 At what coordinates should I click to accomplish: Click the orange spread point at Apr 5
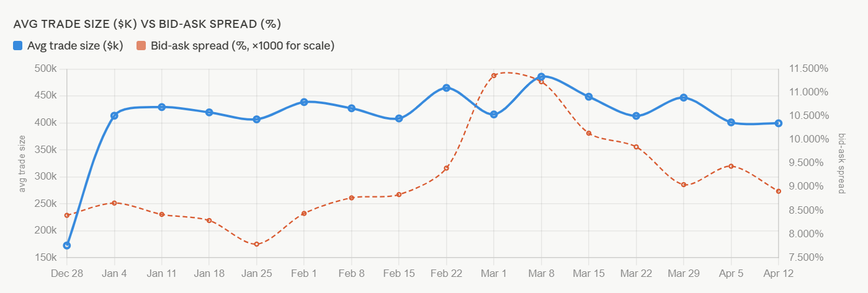pyautogui.click(x=732, y=166)
